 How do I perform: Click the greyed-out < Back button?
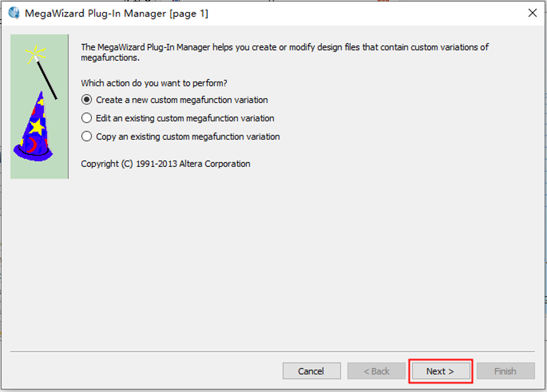tap(376, 371)
